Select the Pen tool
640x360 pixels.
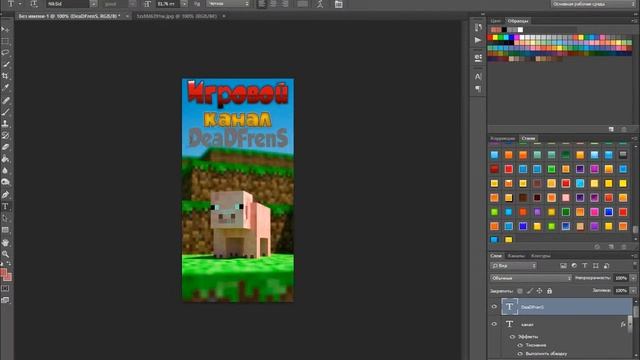(5, 195)
